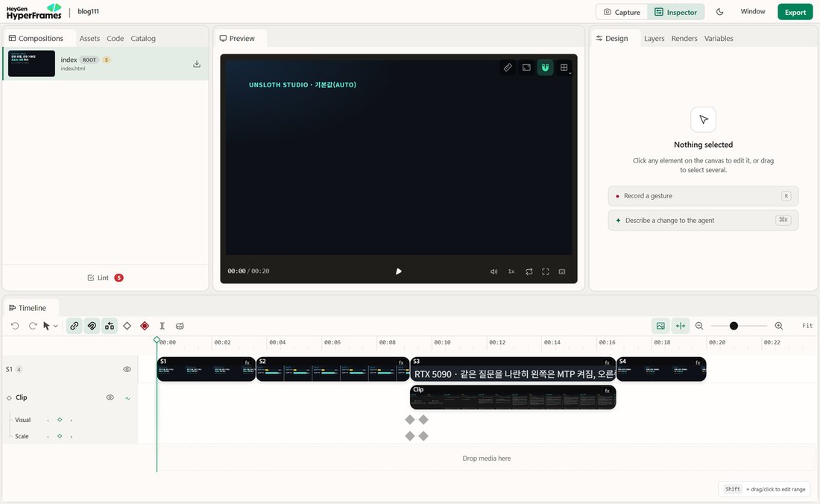
Task: Open the Clip curve editor icon
Action: (127, 398)
